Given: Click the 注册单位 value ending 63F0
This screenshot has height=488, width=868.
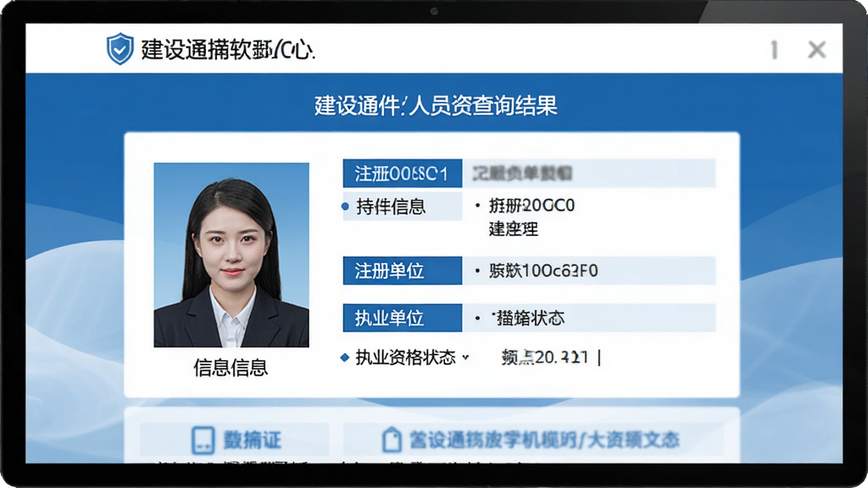Looking at the screenshot, I should (543, 270).
